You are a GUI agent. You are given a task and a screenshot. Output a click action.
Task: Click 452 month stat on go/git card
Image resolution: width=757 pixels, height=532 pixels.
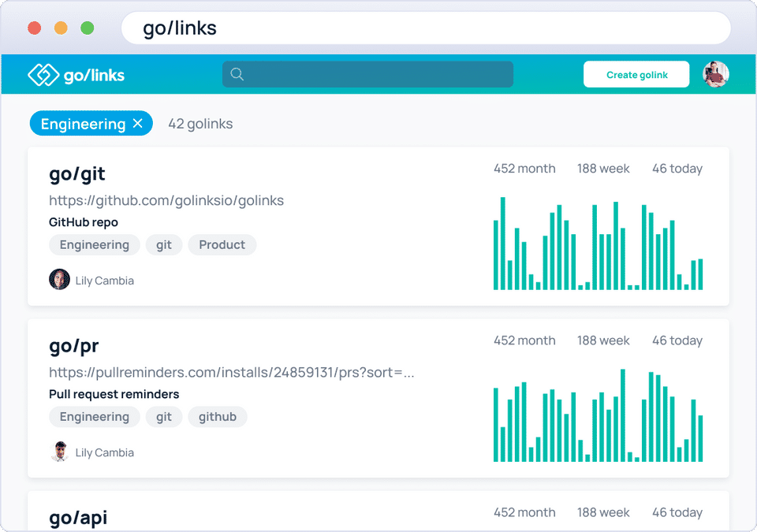pos(524,169)
